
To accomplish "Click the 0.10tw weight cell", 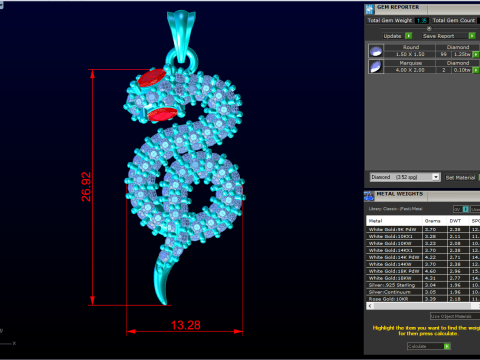I will click(462, 70).
